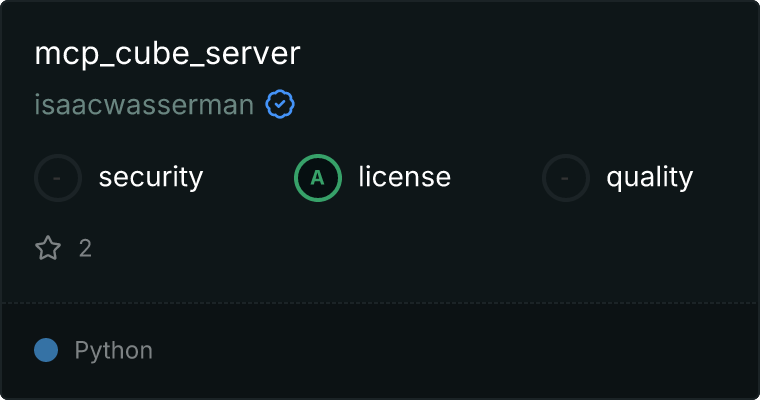Click the blue Python language dot
This screenshot has width=760, height=400.
(46, 350)
